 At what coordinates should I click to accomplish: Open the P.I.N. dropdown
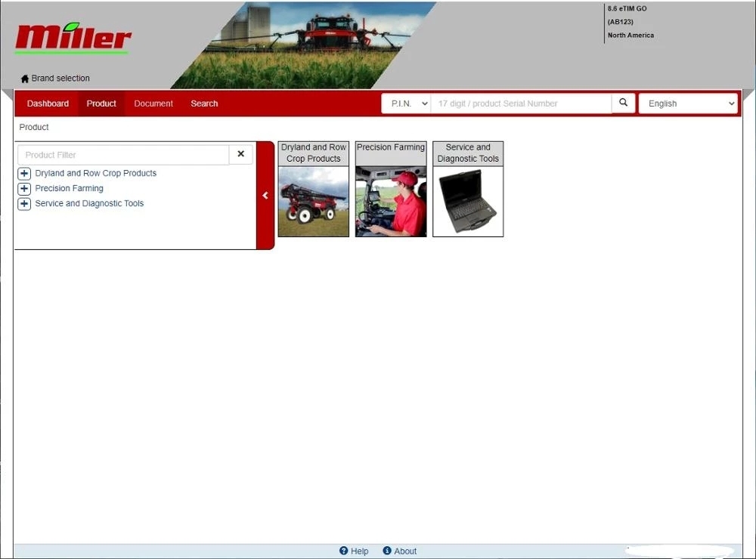coord(406,103)
